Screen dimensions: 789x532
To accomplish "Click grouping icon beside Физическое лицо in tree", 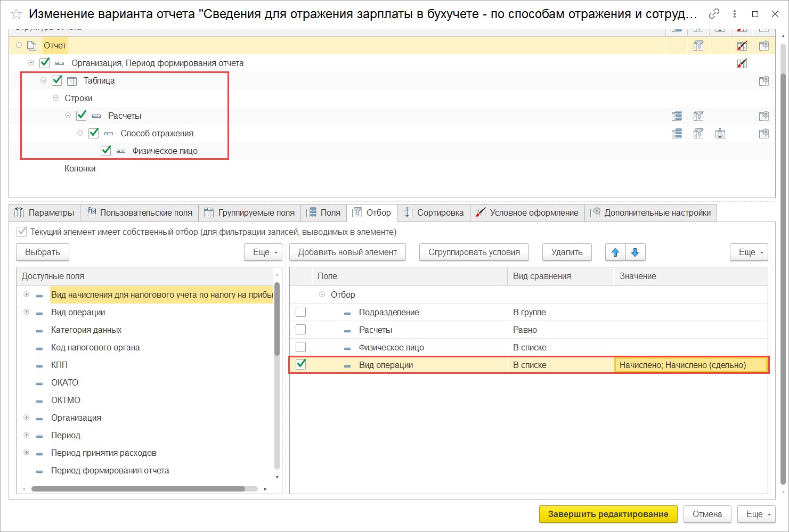I will pos(121,151).
